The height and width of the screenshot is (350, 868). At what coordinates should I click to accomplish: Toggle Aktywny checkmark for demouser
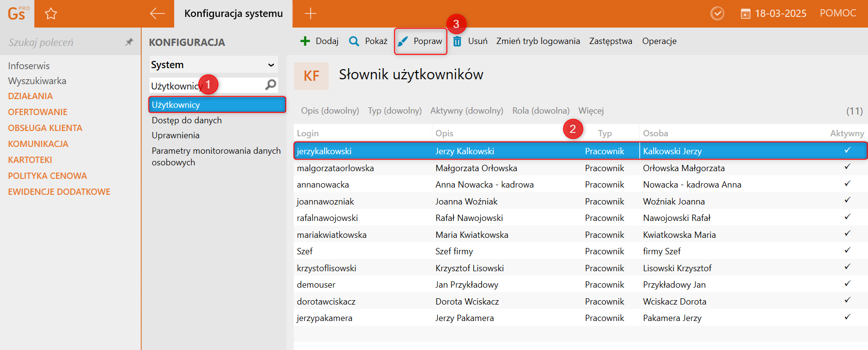[847, 284]
